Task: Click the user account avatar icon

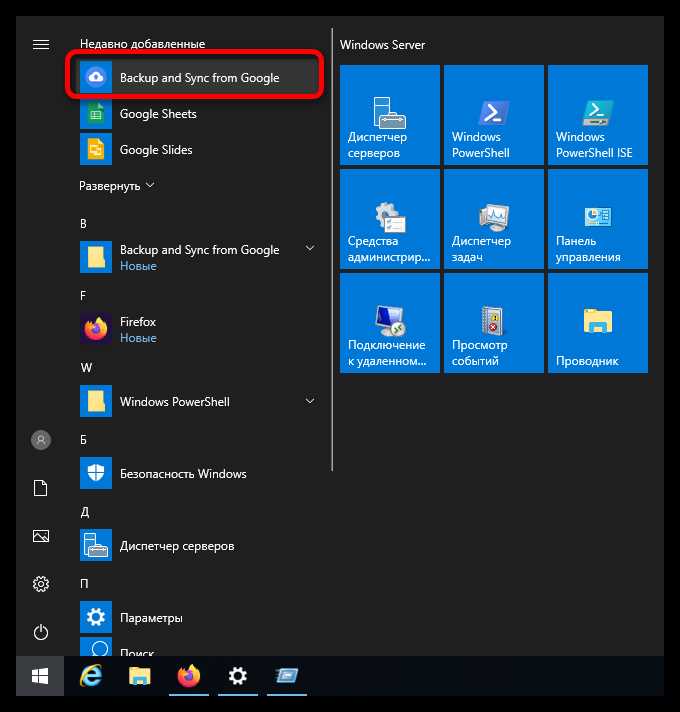Action: point(41,440)
